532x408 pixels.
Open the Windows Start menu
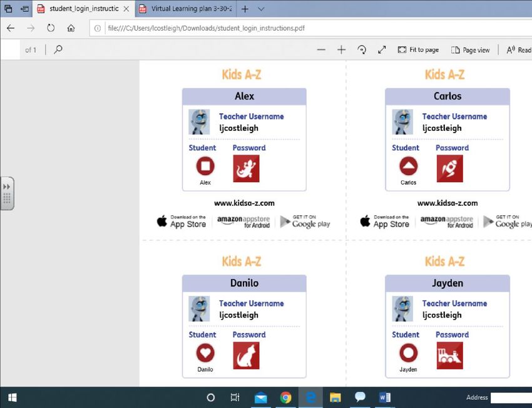[x=13, y=397]
